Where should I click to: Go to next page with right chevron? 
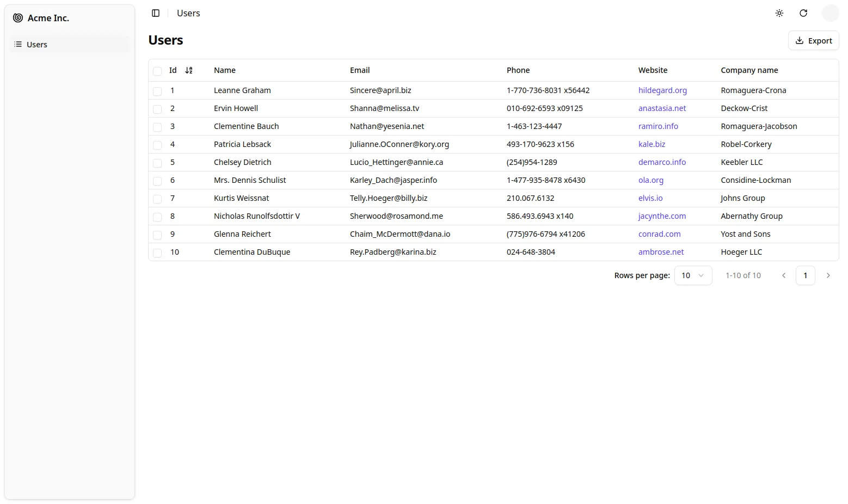[x=828, y=275]
